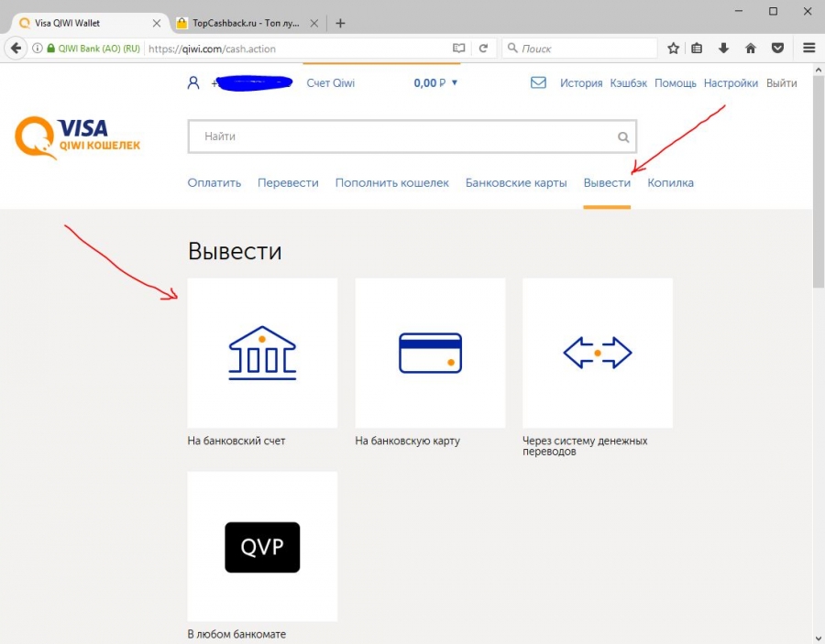Click the Pocket icon in toolbar
This screenshot has width=825, height=644.
777,49
